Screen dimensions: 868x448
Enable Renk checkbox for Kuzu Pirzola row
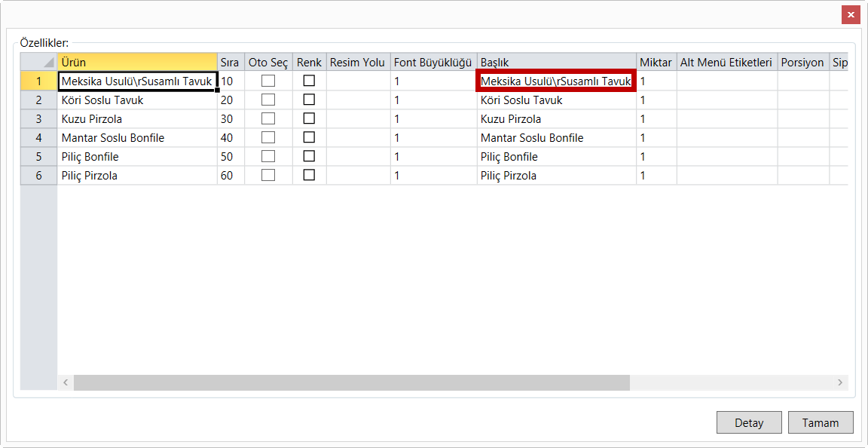tap(309, 118)
